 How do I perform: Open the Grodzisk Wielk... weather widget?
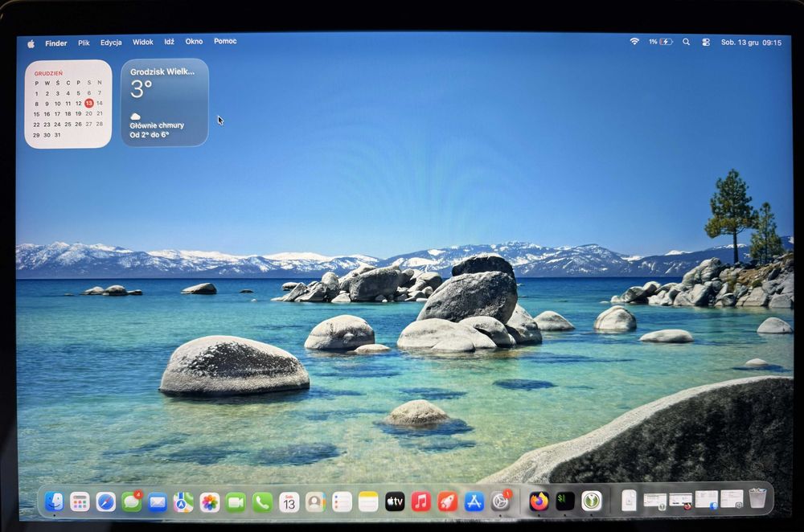165,103
